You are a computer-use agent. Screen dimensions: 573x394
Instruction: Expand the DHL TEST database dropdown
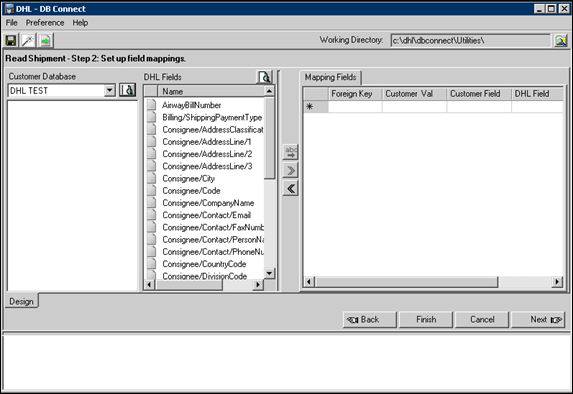tap(109, 90)
